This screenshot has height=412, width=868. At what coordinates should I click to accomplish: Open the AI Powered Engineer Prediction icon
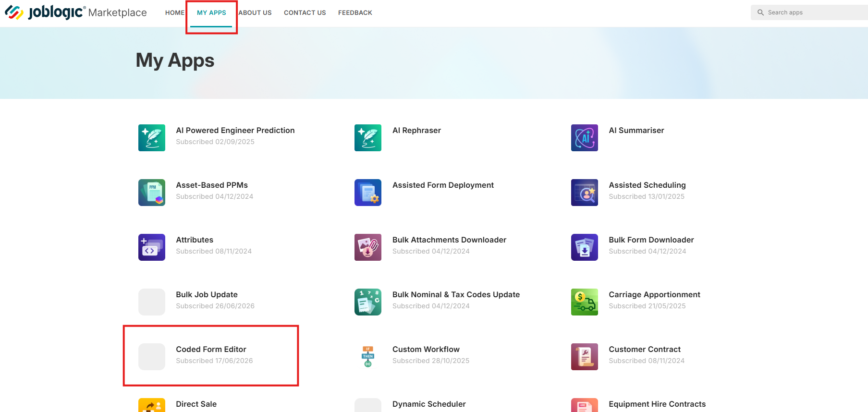pyautogui.click(x=152, y=138)
